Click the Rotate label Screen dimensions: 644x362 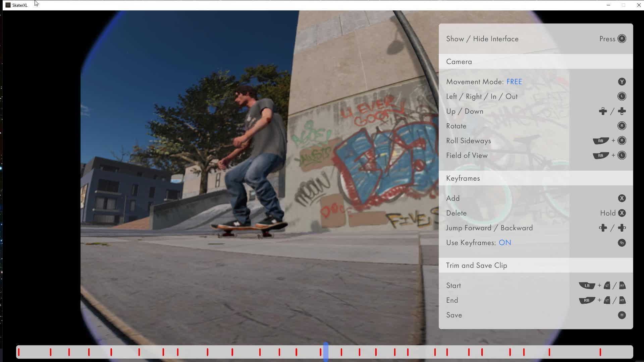[456, 126]
